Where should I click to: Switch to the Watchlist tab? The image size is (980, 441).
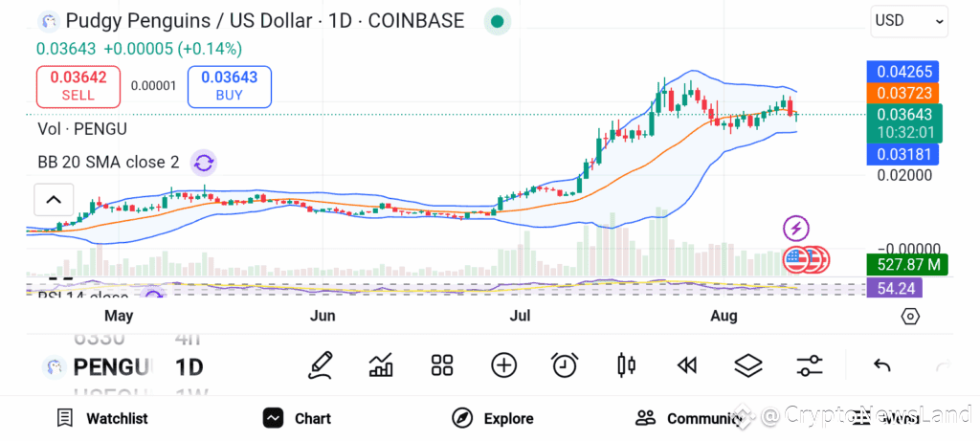pyautogui.click(x=101, y=418)
